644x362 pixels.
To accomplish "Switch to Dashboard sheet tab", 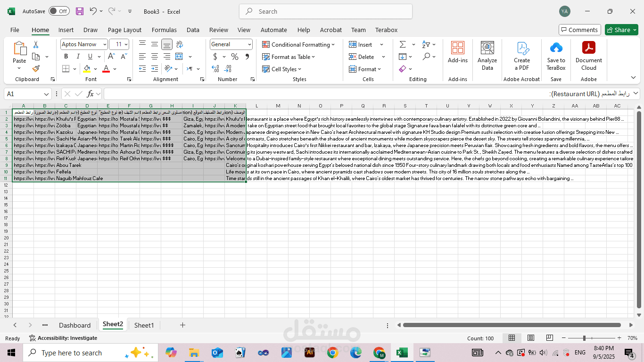I will coord(74,325).
